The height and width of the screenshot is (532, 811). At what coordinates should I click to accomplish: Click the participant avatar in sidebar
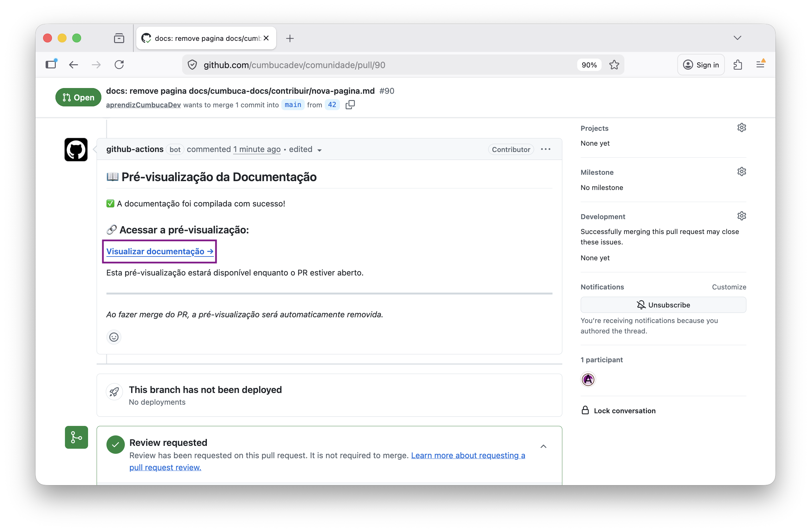(588, 379)
